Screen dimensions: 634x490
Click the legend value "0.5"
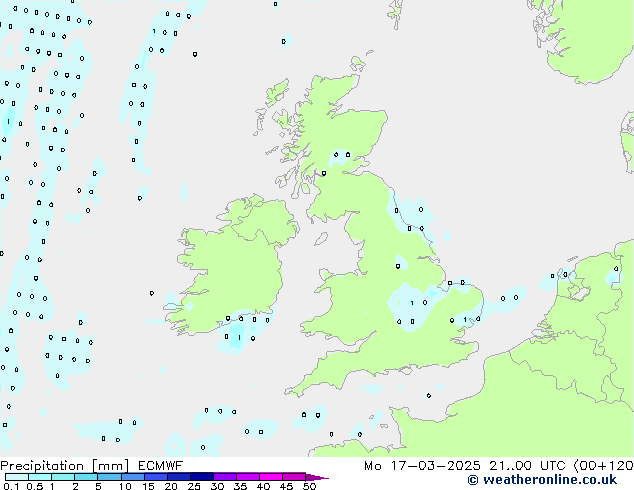[35, 486]
